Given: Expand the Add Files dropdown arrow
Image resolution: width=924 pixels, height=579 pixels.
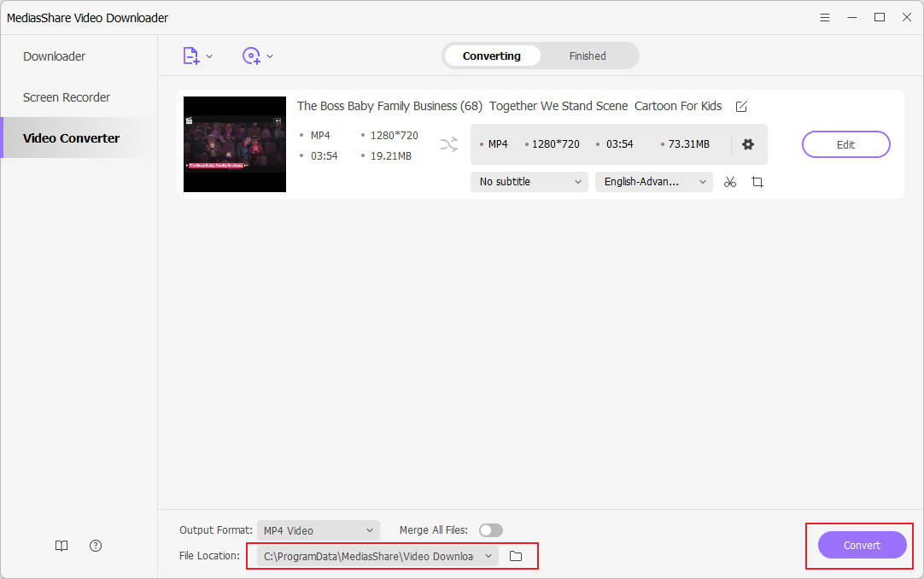Looking at the screenshot, I should click(209, 56).
